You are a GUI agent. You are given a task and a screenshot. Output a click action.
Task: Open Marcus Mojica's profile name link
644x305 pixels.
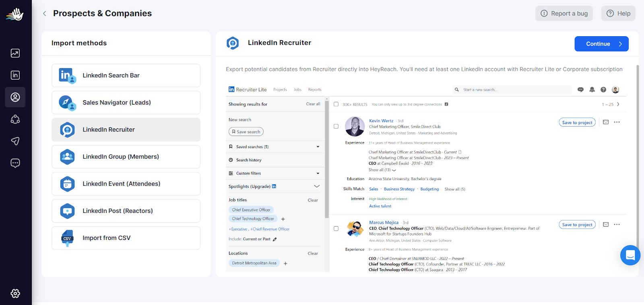click(384, 223)
